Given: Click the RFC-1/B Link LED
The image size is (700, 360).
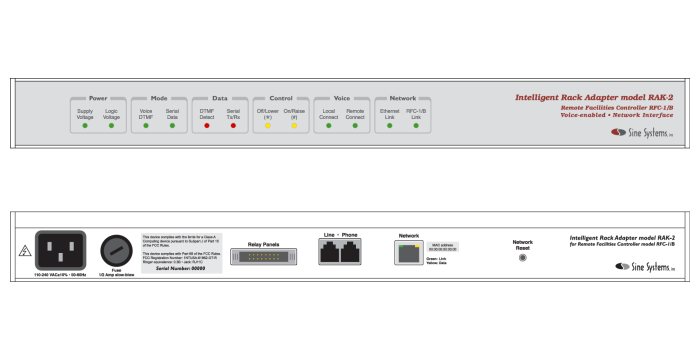Looking at the screenshot, I should pyautogui.click(x=416, y=126).
